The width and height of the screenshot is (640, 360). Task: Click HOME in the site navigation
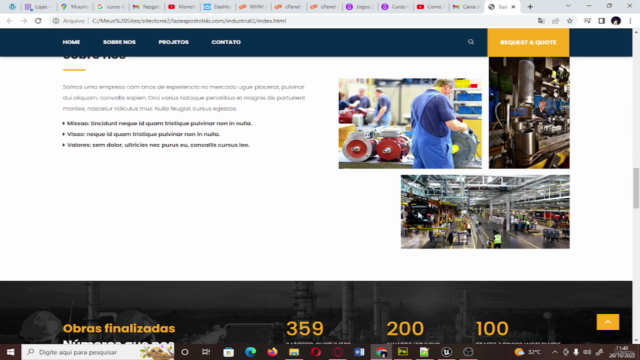(71, 42)
